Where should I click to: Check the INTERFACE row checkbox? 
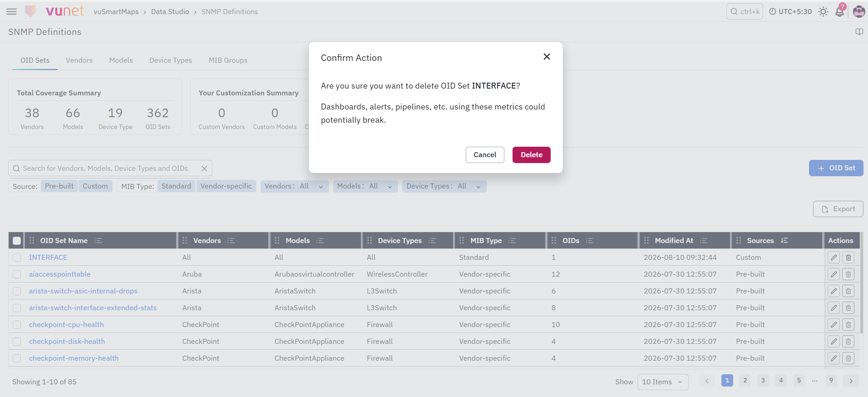coord(17,258)
